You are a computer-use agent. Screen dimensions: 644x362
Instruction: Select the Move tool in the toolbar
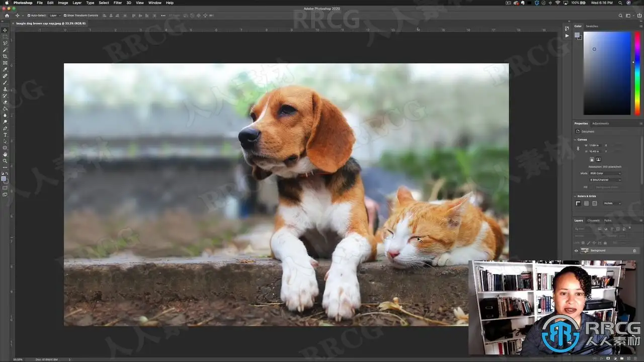click(5, 30)
